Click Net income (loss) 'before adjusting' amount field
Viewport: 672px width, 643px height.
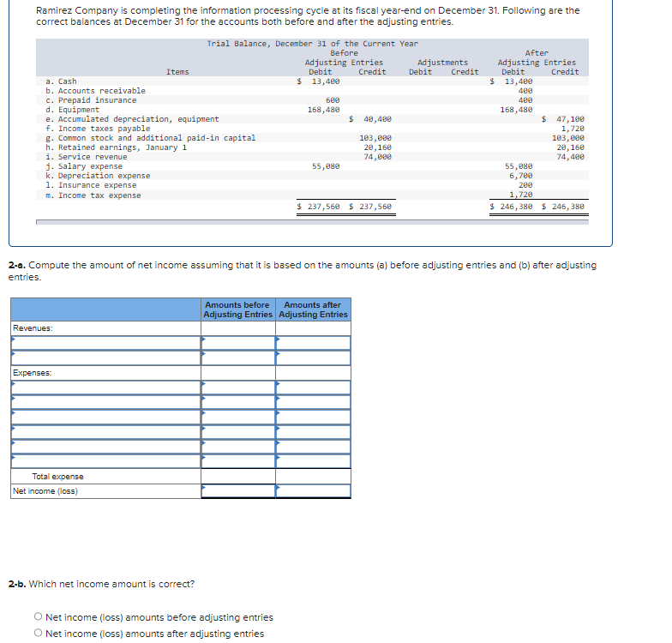point(238,490)
